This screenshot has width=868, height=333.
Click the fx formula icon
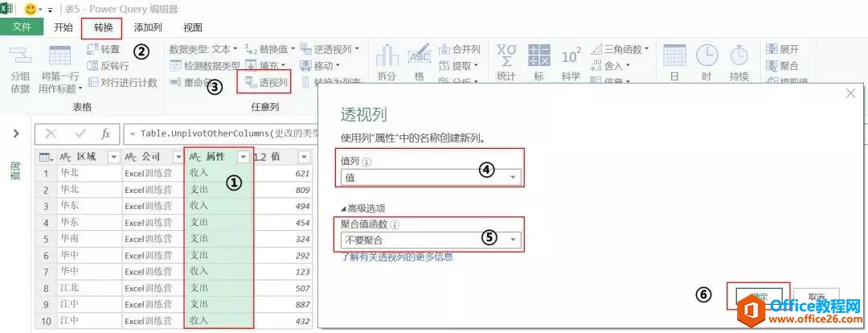[x=105, y=134]
